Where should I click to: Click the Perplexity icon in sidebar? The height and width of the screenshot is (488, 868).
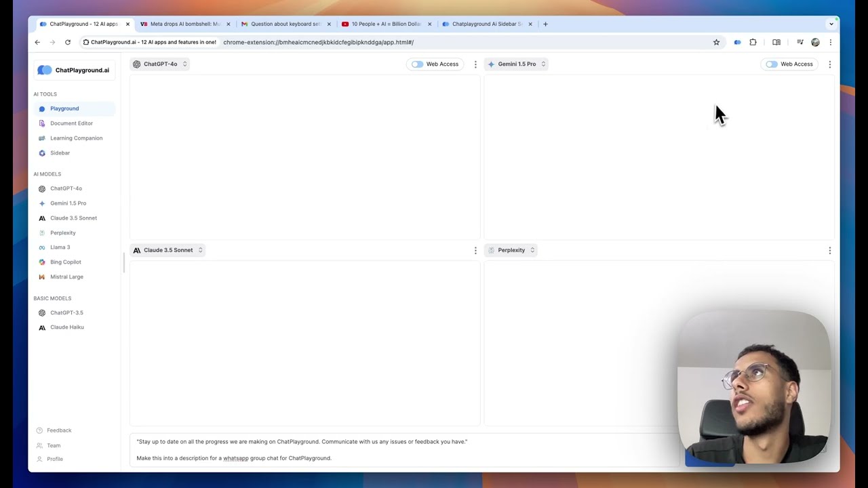pos(42,233)
